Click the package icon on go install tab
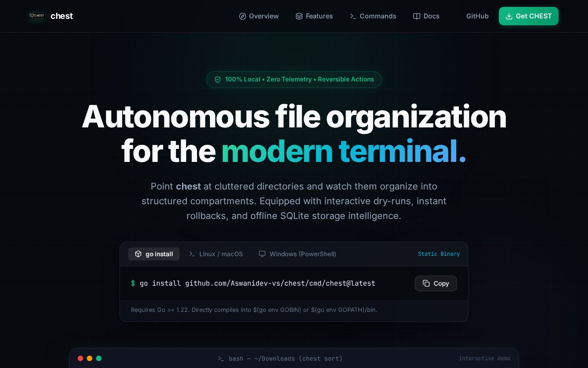This screenshot has width=588, height=368. [x=138, y=254]
